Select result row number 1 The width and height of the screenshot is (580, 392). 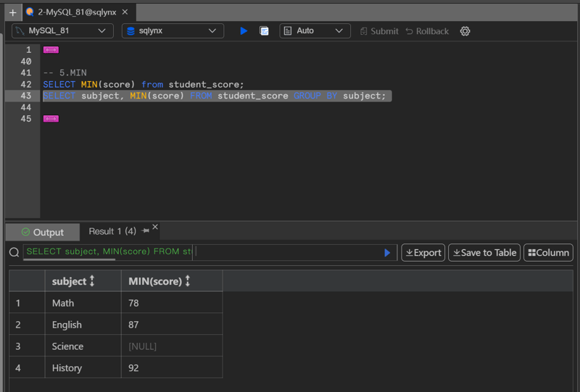pos(27,303)
